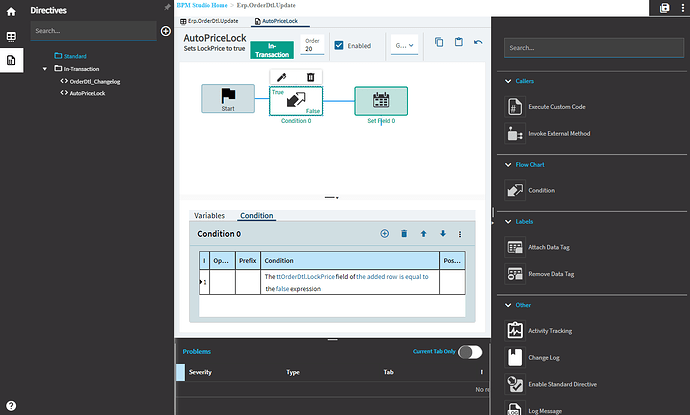Pick the Invoke External Method item
Screen dimensions: 690x415
coord(547,133)
